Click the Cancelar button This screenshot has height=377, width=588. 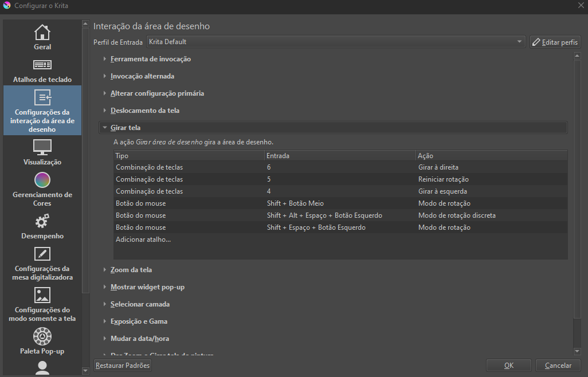point(558,366)
